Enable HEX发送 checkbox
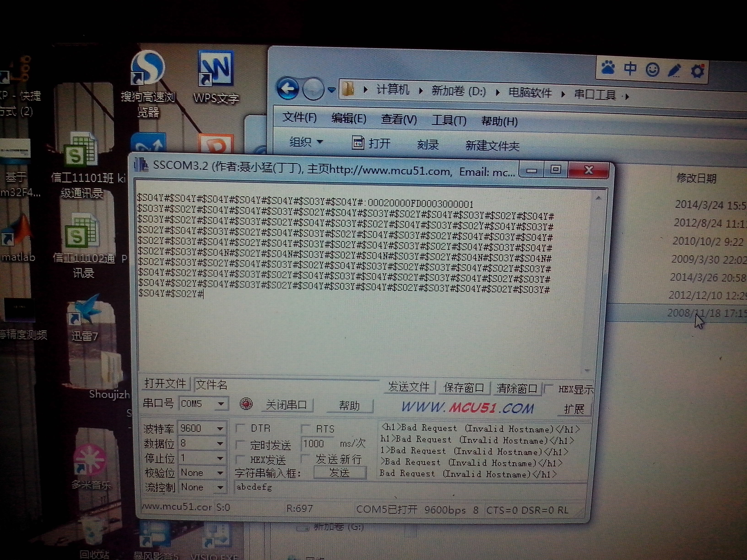 click(241, 459)
